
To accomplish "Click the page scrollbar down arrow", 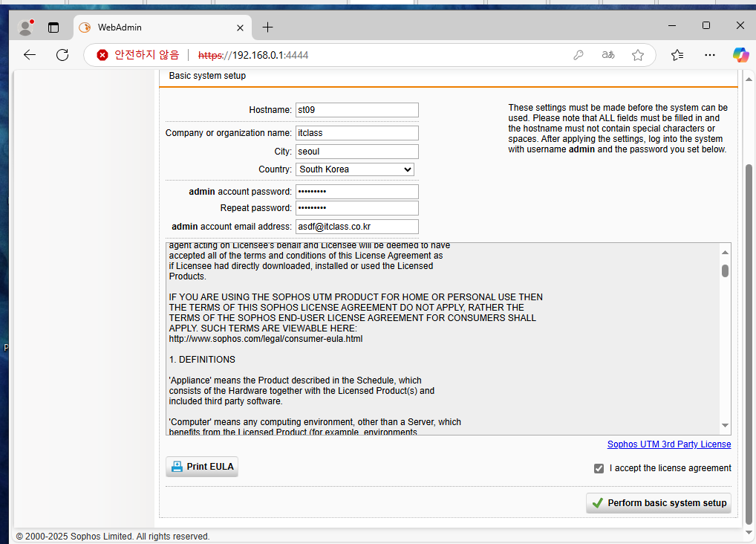I will pos(749,533).
